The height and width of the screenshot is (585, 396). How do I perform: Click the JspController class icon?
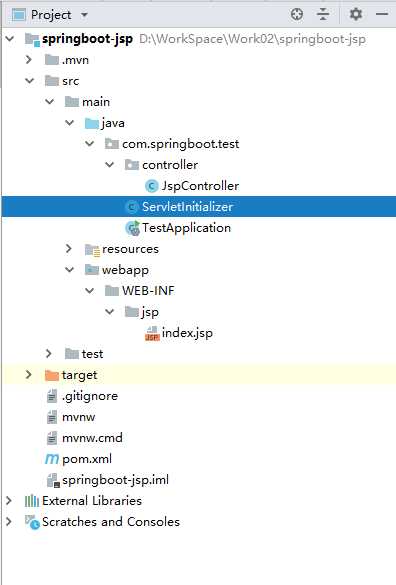(151, 186)
